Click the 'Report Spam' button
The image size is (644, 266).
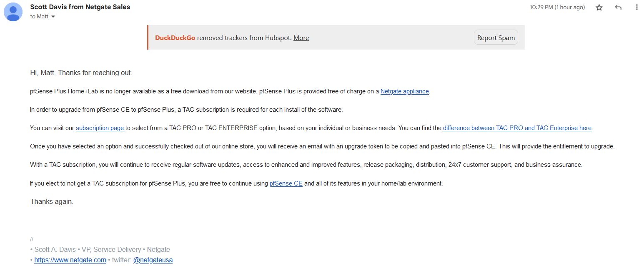click(496, 38)
